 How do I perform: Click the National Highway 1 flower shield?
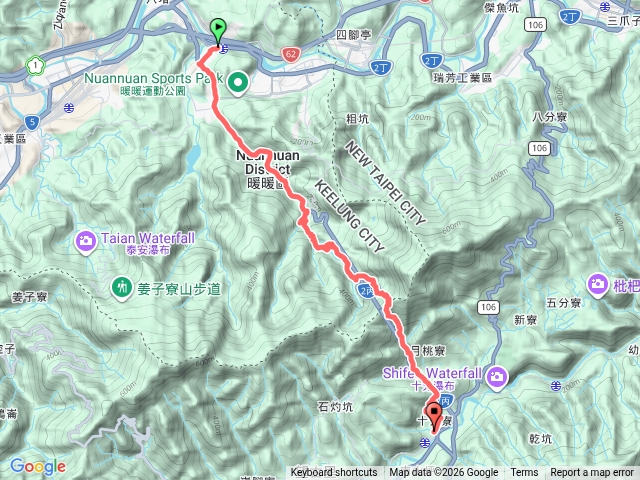click(36, 65)
